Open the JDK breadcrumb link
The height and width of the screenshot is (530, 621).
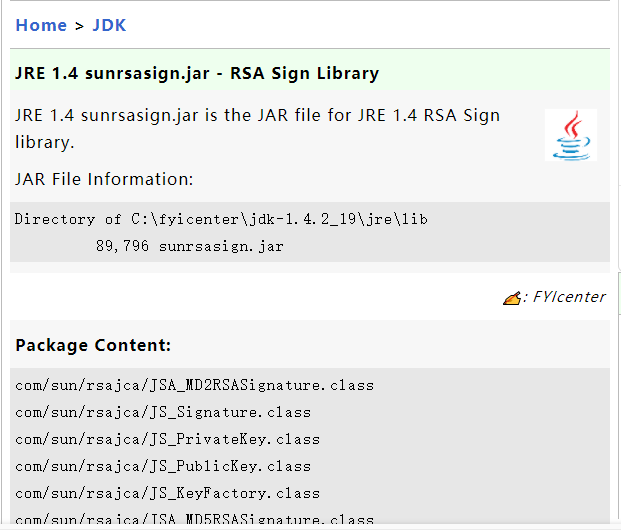[109, 25]
